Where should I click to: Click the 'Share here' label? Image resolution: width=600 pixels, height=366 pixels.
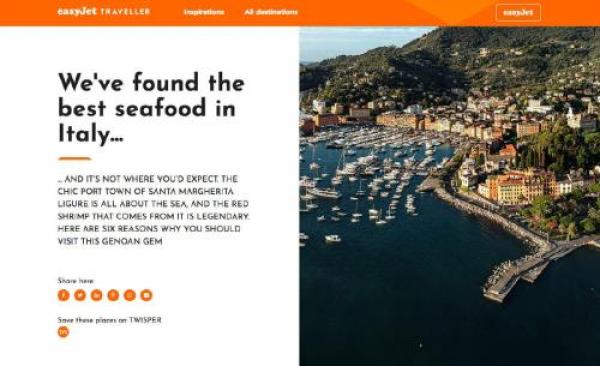pos(75,281)
